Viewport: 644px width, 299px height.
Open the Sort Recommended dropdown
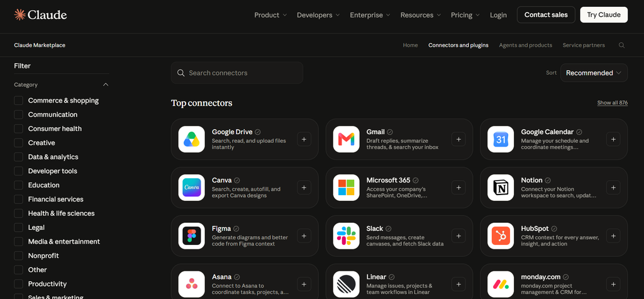[x=594, y=73]
